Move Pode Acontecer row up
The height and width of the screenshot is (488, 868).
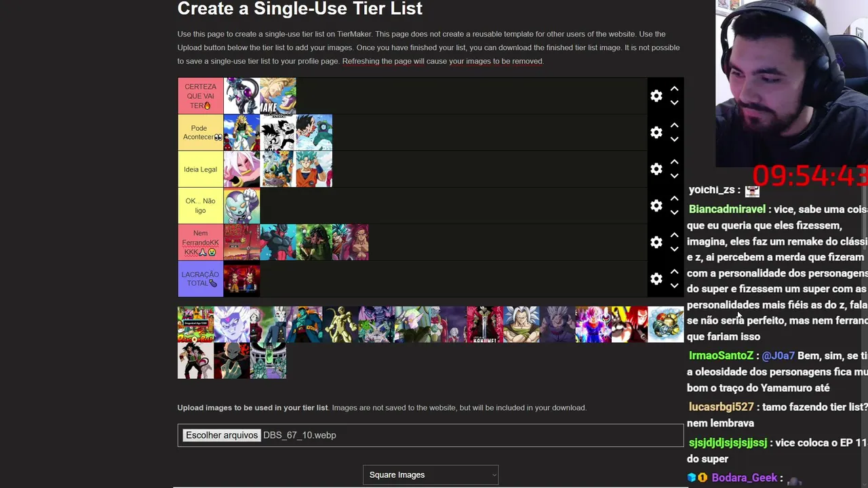(674, 125)
